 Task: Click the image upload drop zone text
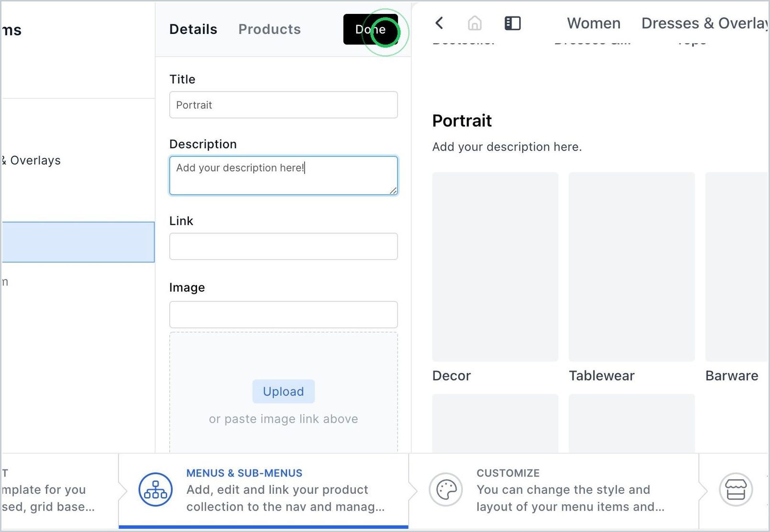click(x=284, y=419)
